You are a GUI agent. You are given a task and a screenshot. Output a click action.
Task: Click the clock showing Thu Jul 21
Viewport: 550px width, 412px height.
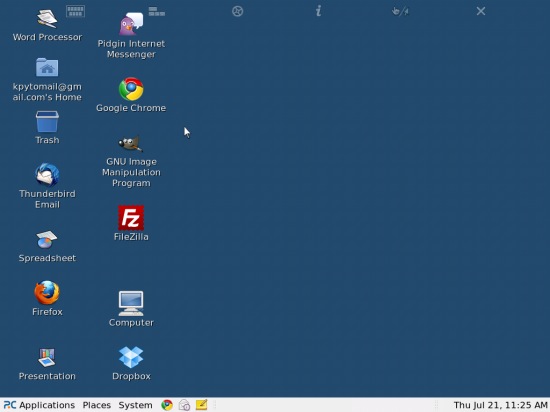click(501, 405)
